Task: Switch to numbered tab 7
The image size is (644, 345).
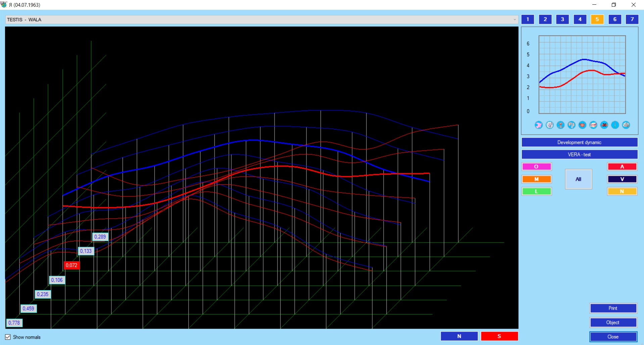Action: click(632, 19)
